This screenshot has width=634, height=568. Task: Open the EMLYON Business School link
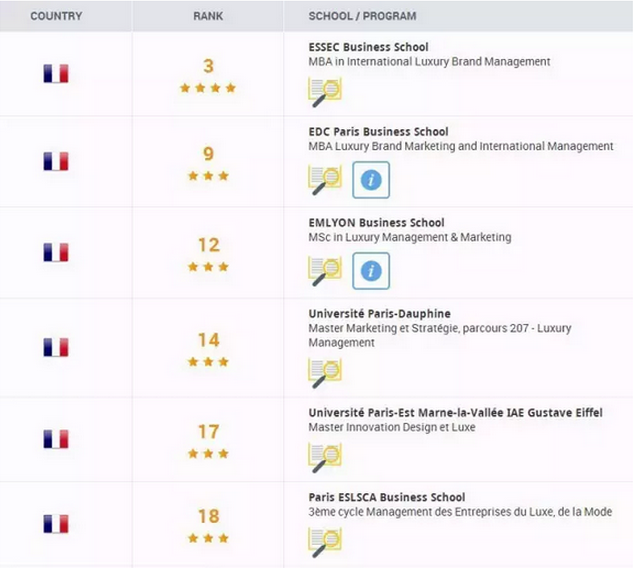pyautogui.click(x=376, y=222)
